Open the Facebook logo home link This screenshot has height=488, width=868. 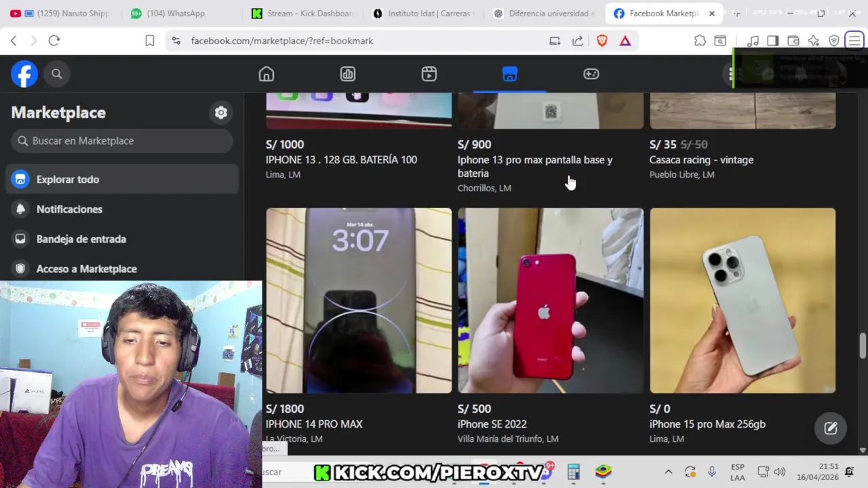(x=24, y=74)
